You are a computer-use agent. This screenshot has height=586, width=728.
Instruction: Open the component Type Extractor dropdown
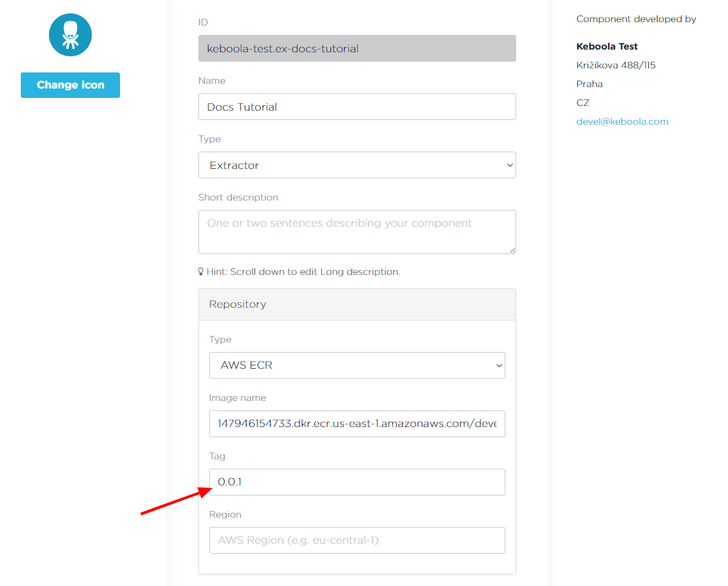click(x=357, y=165)
